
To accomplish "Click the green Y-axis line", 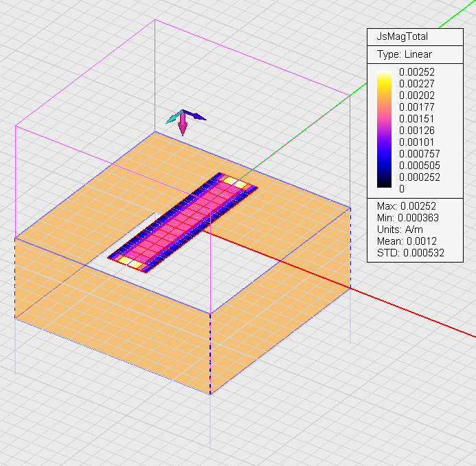I will click(x=309, y=122).
